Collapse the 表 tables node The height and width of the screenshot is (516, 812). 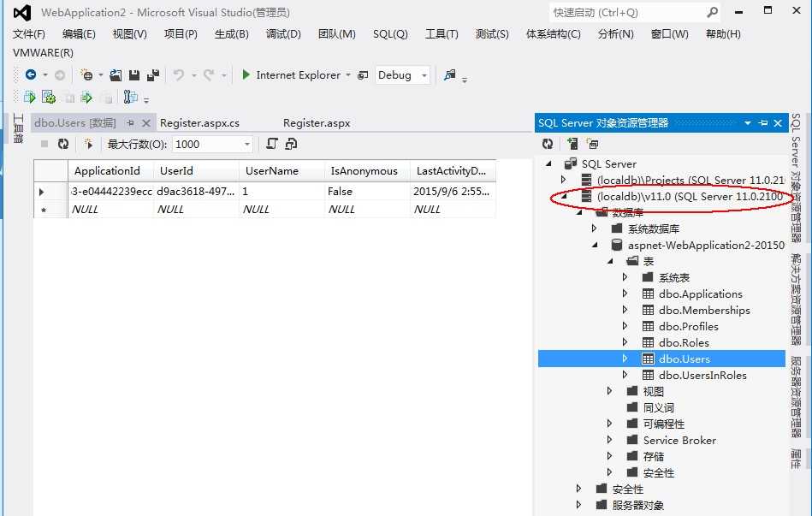coord(609,260)
